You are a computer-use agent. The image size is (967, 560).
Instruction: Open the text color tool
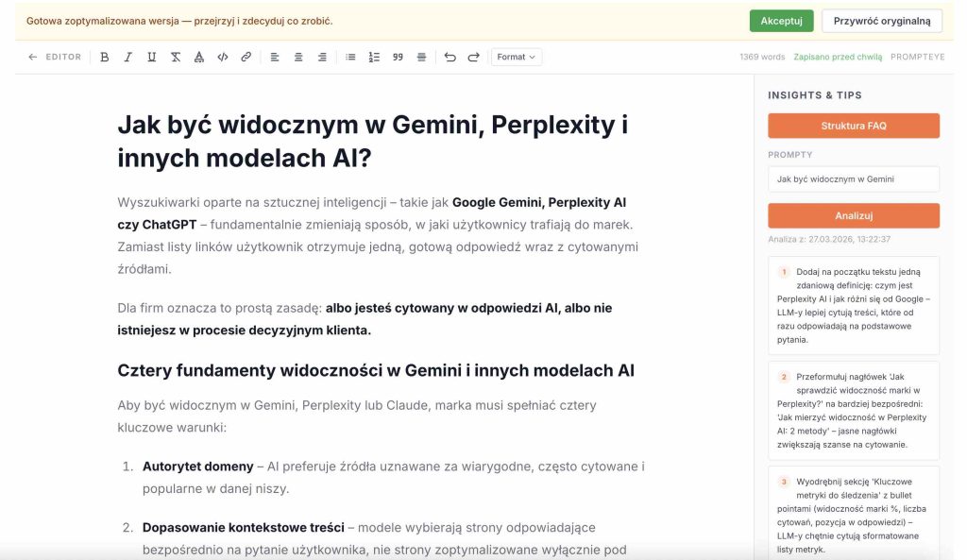pos(197,56)
